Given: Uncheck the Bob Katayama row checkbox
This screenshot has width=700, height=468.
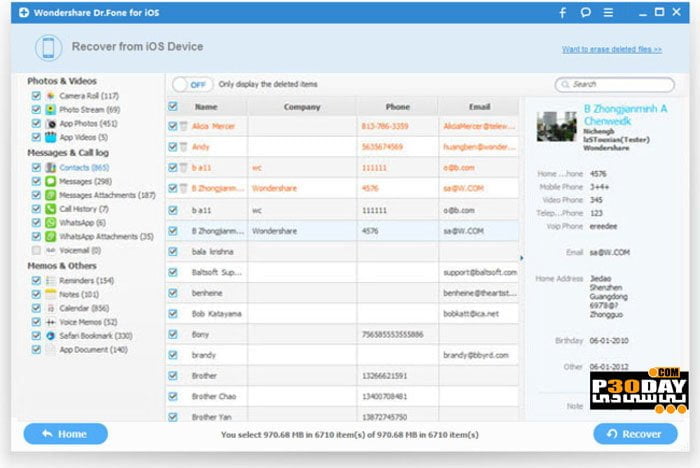Looking at the screenshot, I should coord(173,313).
